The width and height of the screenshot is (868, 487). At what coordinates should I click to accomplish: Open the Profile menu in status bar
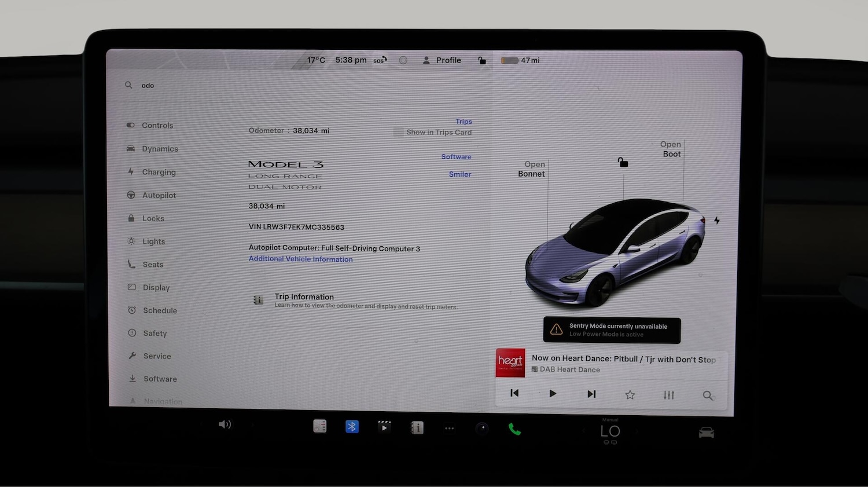click(442, 60)
